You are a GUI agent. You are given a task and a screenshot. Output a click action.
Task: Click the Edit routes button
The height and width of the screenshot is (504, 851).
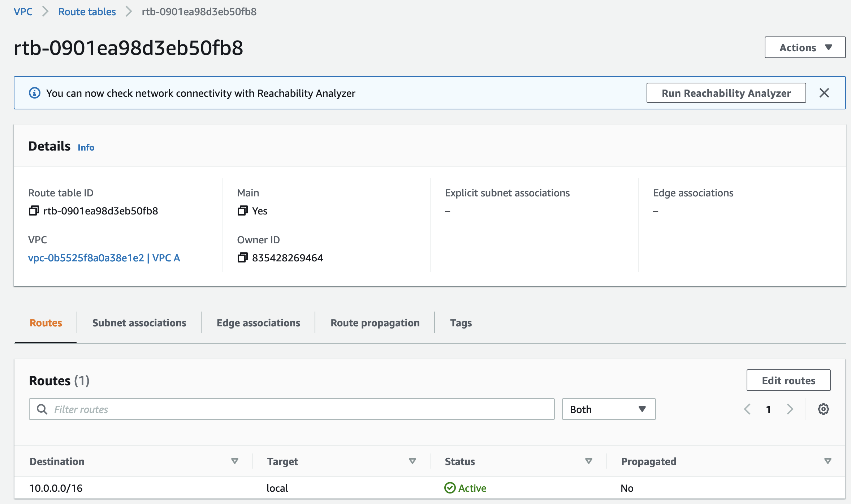point(788,381)
